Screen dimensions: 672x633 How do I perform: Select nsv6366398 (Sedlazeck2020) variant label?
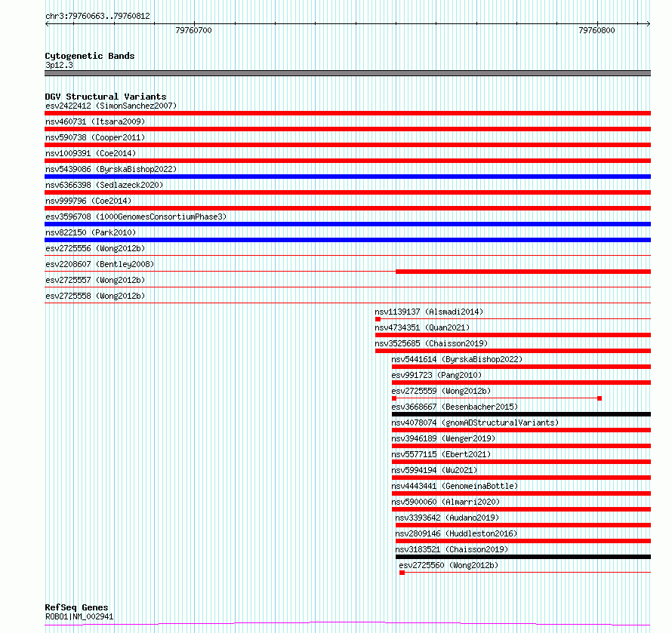tap(104, 185)
